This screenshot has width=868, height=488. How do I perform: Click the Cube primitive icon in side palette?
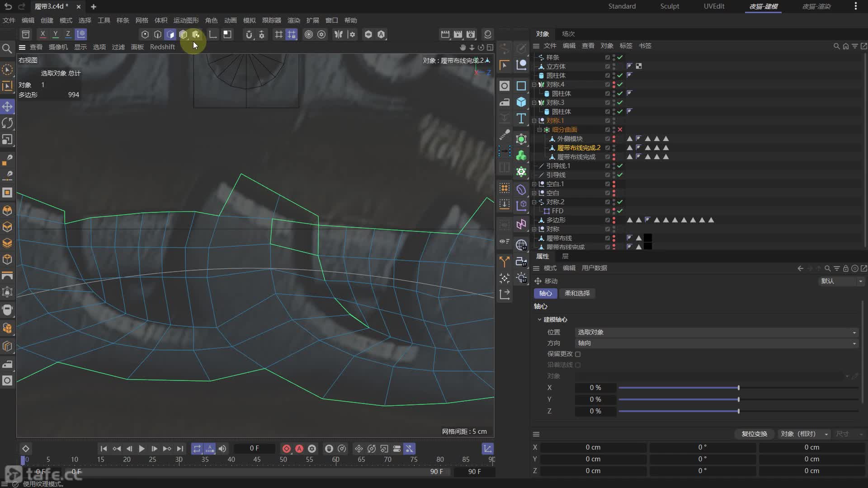[x=521, y=102]
